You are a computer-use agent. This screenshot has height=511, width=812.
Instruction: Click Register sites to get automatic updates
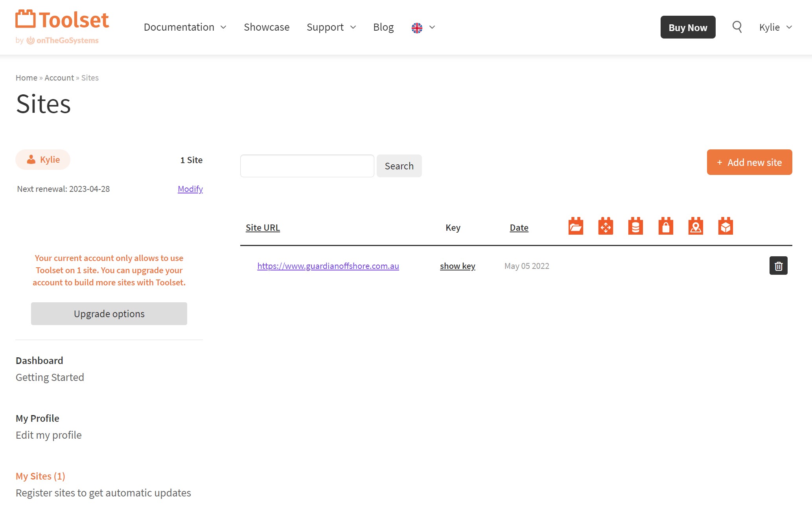[x=103, y=493]
